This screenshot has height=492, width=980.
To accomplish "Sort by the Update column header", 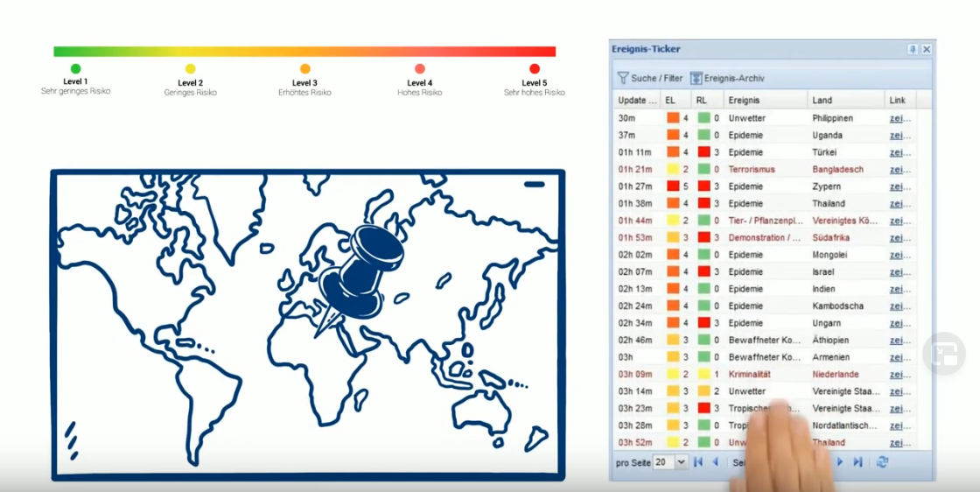I will point(636,101).
